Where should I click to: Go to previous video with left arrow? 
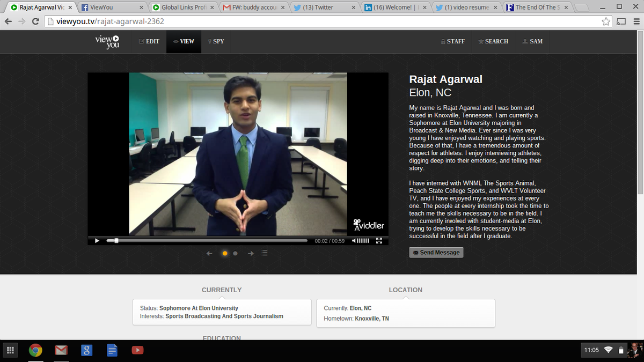pos(210,253)
